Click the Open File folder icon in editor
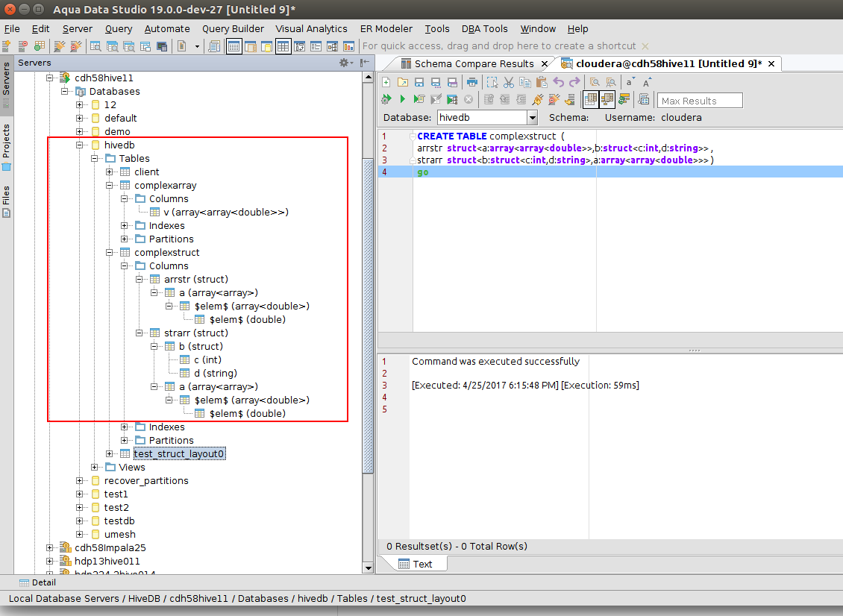This screenshot has height=616, width=843. (403, 82)
